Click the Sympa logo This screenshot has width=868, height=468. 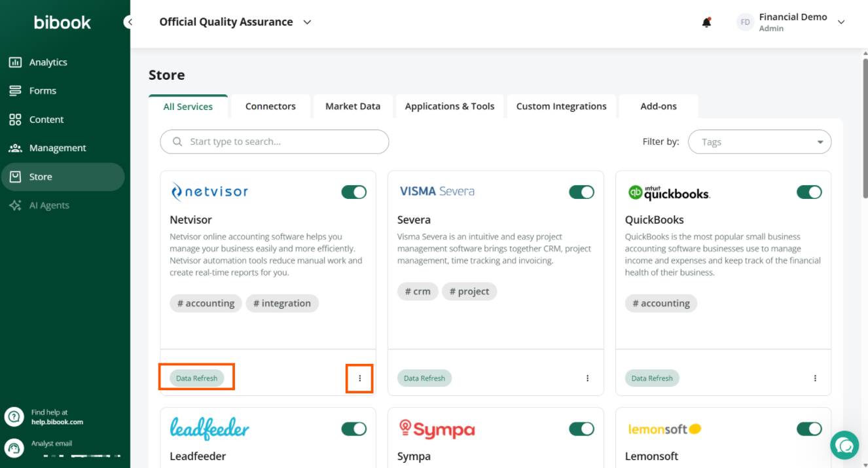pos(437,429)
